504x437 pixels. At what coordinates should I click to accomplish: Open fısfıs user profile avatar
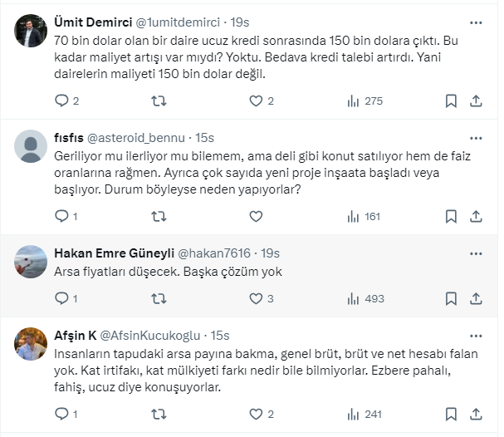coord(32,148)
